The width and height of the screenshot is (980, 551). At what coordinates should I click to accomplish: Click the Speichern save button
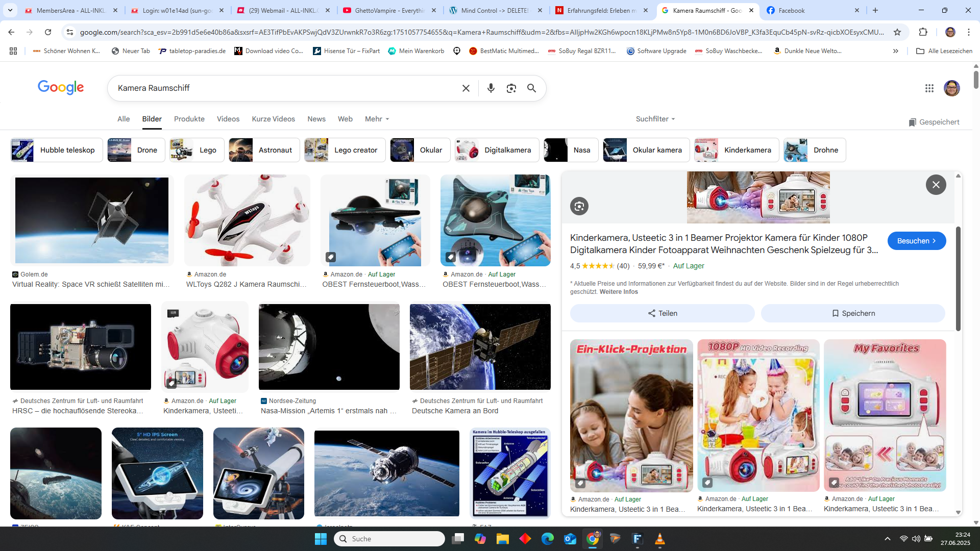click(853, 313)
